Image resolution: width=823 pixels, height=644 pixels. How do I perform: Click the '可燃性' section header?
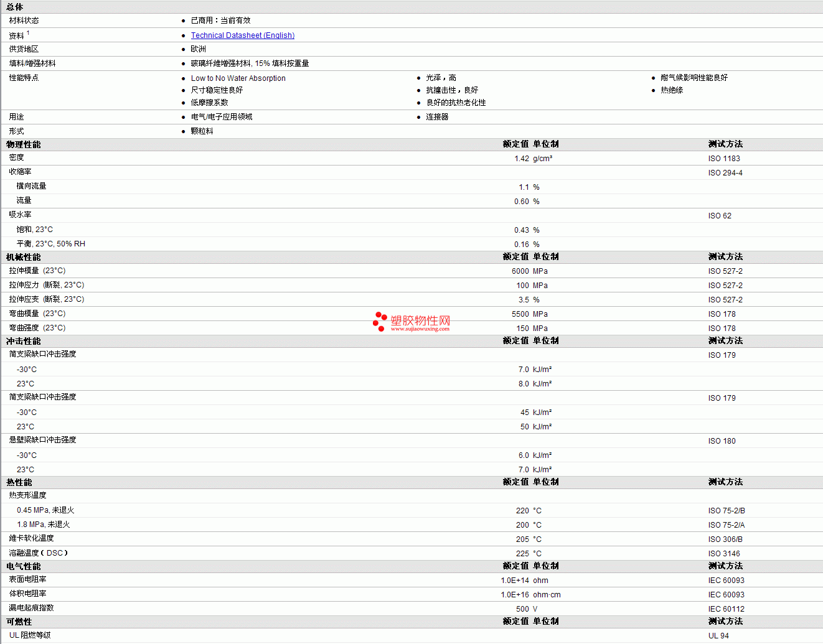(x=19, y=622)
